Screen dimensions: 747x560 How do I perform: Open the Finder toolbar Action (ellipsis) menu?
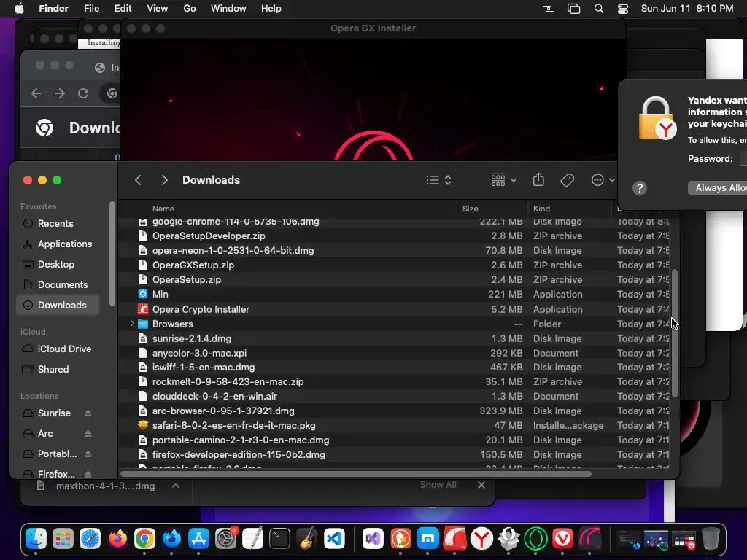click(x=603, y=180)
